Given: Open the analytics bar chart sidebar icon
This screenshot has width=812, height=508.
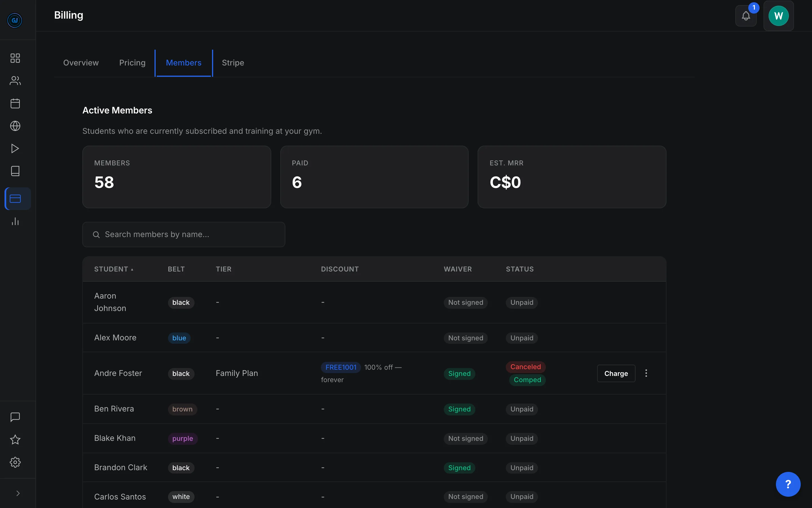Looking at the screenshot, I should 15,222.
